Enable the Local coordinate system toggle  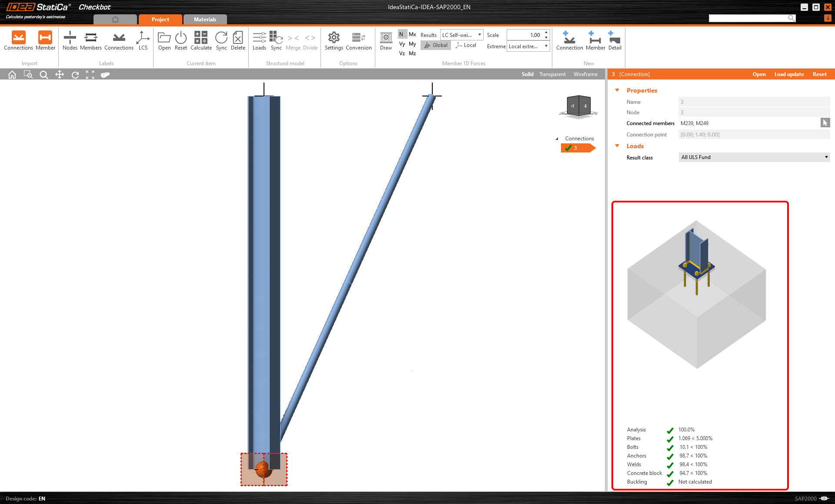(x=466, y=45)
